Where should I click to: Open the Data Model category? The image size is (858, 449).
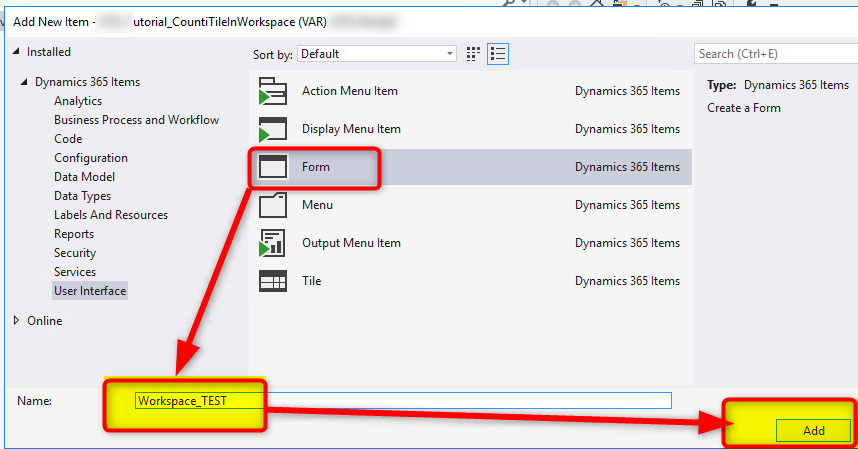(x=84, y=177)
